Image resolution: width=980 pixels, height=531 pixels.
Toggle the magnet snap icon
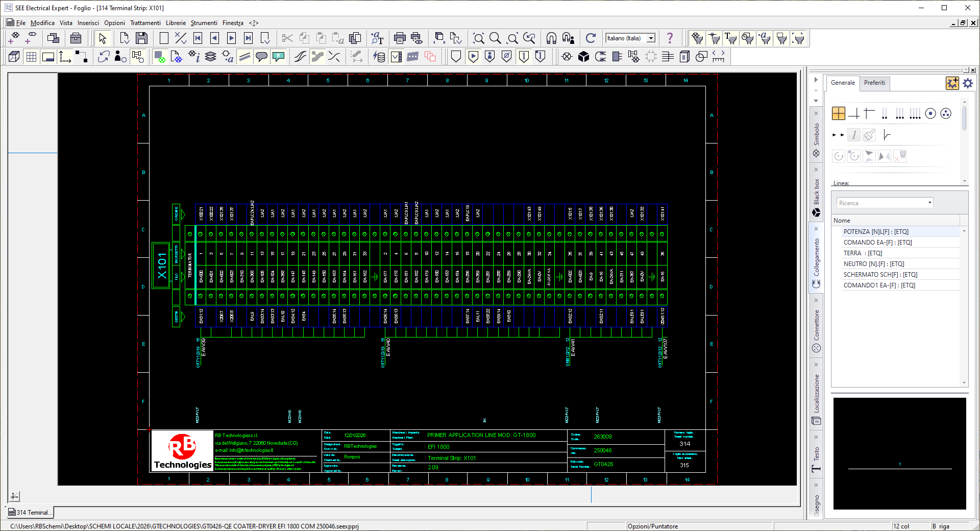click(x=551, y=38)
